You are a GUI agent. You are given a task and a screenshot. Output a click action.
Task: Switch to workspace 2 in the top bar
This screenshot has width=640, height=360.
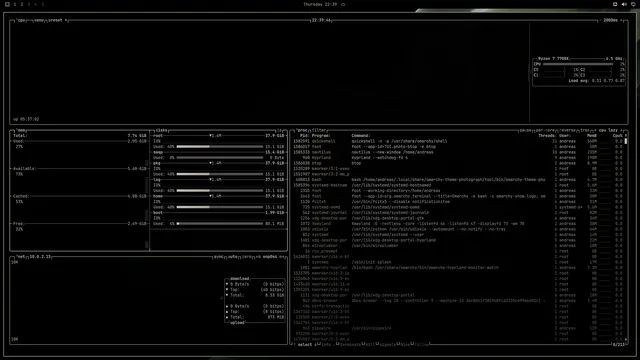point(22,4)
